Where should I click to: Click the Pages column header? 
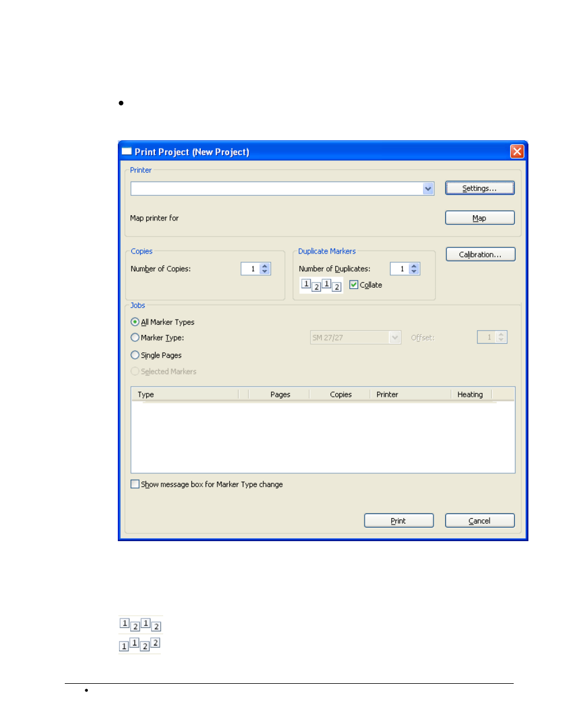tap(280, 394)
